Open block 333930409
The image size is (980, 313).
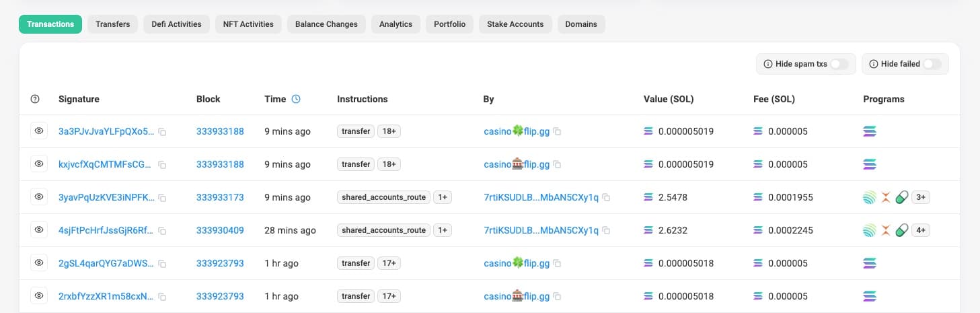(x=220, y=230)
